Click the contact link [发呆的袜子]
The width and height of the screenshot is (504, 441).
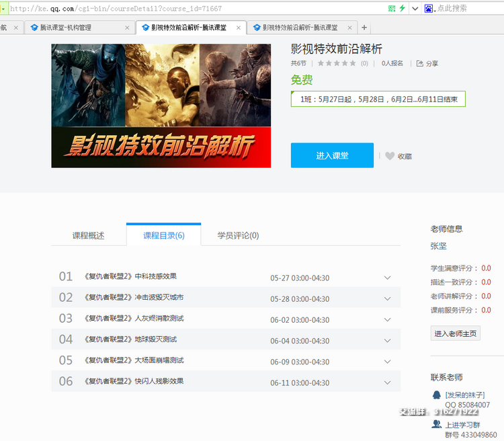pos(465,395)
